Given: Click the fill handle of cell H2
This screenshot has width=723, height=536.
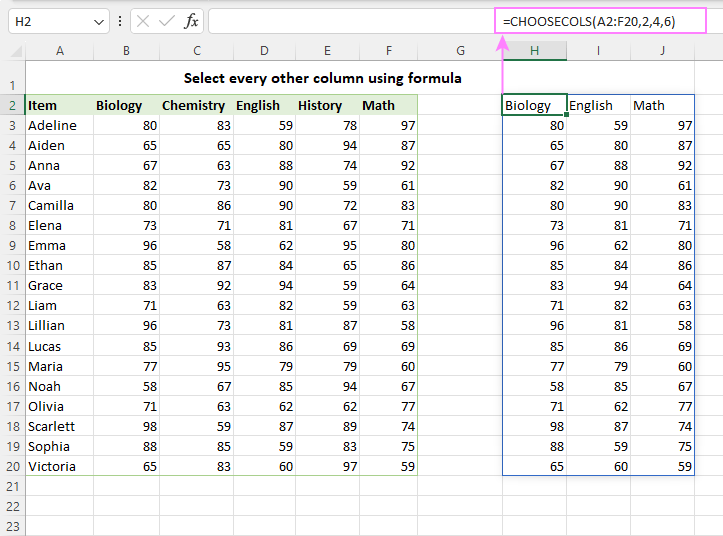Looking at the screenshot, I should click(x=566, y=114).
